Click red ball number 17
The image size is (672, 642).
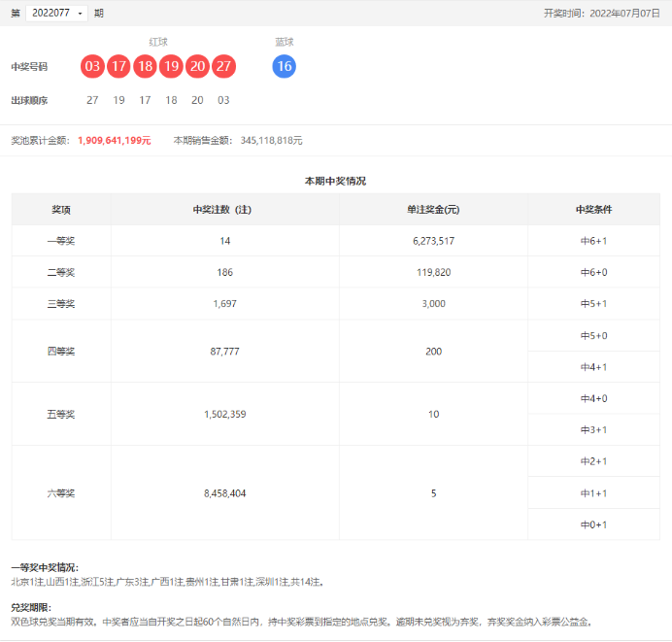pyautogui.click(x=119, y=66)
